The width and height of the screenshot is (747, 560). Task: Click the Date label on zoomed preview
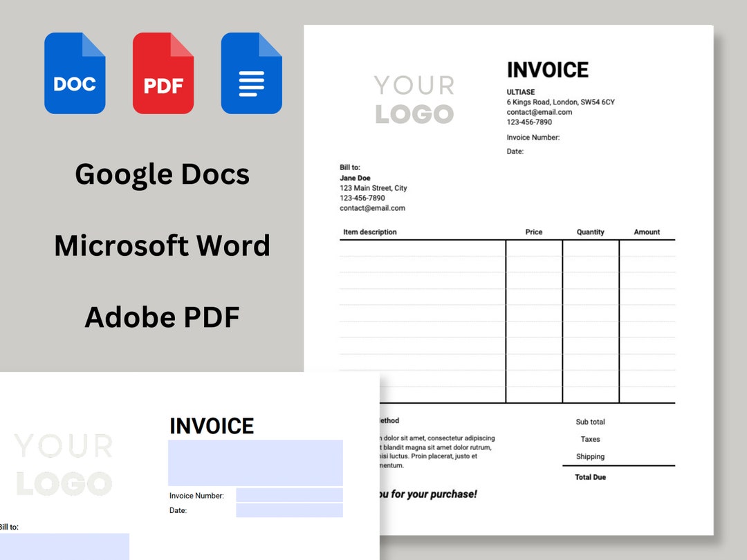coord(178,510)
